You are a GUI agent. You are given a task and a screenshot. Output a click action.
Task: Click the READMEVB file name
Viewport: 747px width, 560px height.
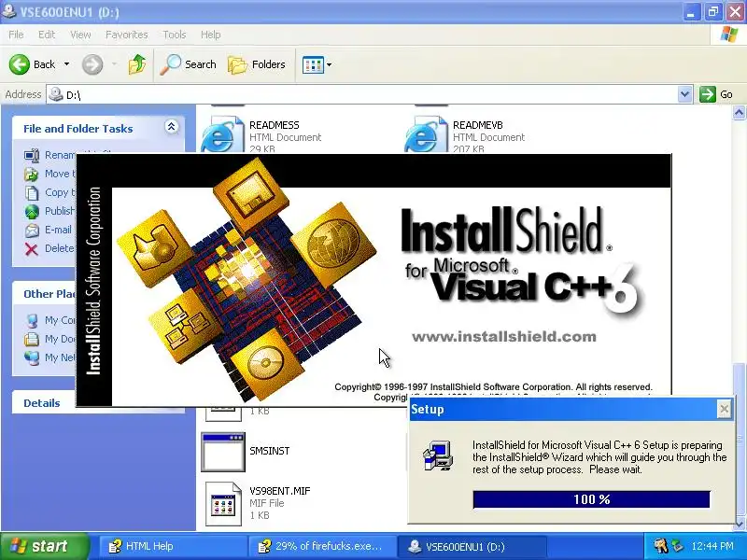coord(478,125)
